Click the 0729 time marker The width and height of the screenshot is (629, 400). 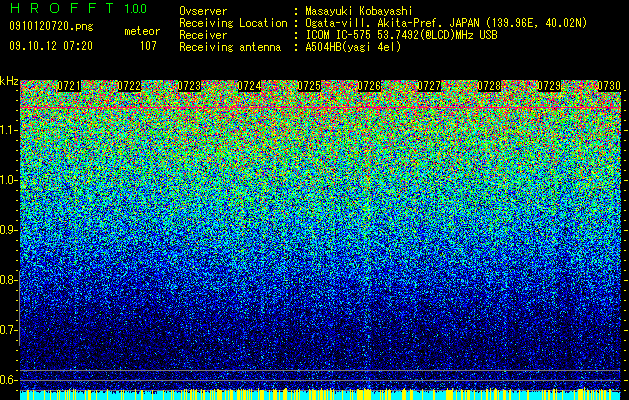[549, 86]
